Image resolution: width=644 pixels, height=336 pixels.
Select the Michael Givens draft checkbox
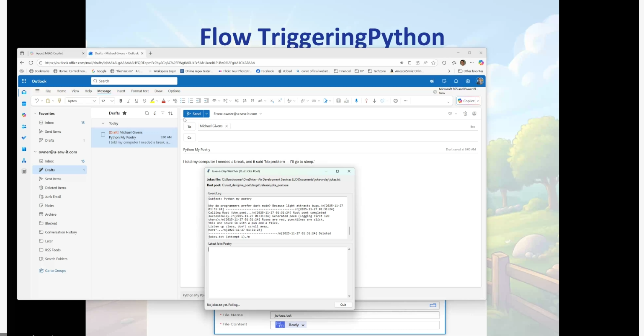103,134
